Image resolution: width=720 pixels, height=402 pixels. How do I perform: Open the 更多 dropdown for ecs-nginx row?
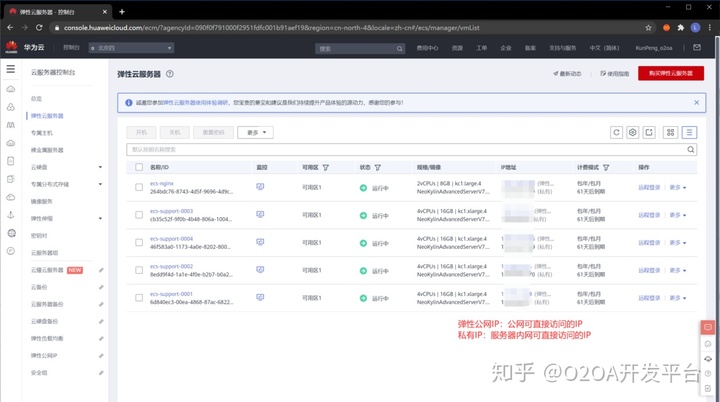click(678, 187)
